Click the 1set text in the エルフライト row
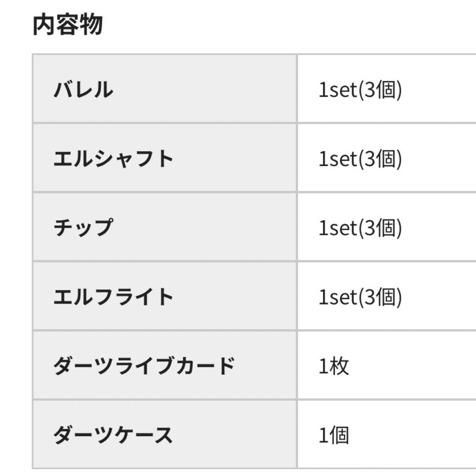This screenshot has height=476, width=476. 337,297
